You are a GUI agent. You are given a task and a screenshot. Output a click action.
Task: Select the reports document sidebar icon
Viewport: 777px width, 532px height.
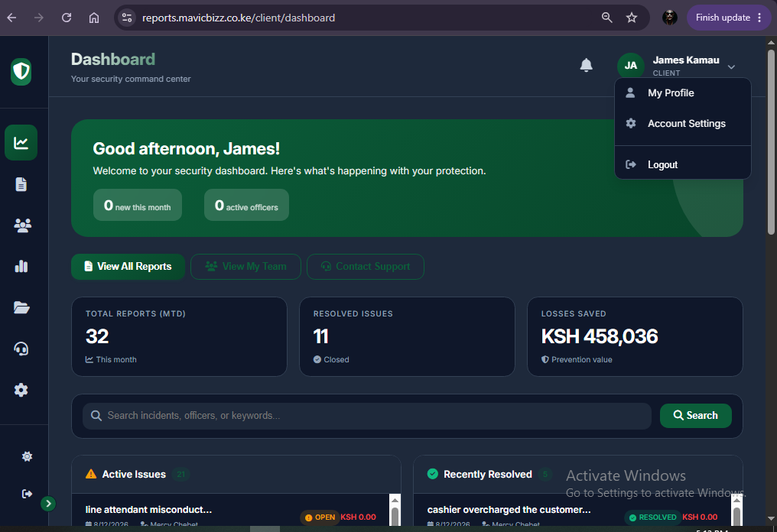[21, 184]
